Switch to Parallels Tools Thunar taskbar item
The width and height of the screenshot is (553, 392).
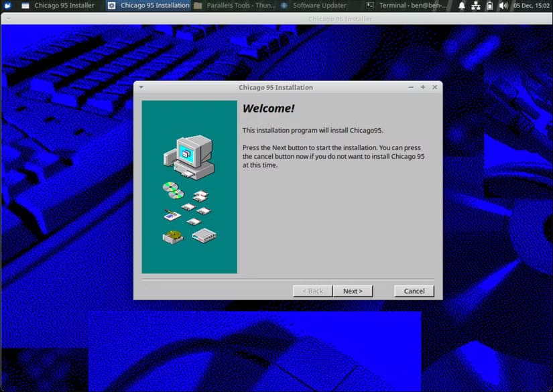(235, 5)
